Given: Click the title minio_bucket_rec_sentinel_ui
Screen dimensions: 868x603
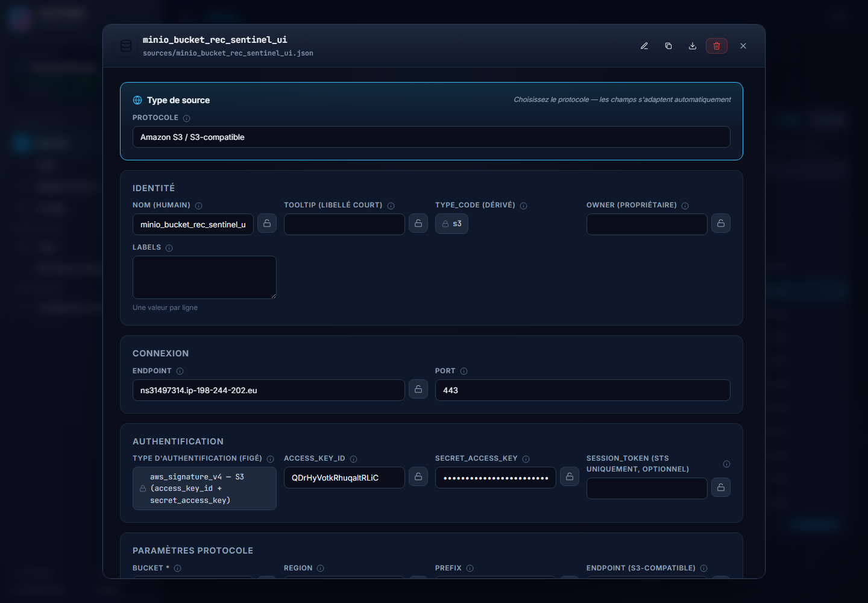Looking at the screenshot, I should point(215,40).
